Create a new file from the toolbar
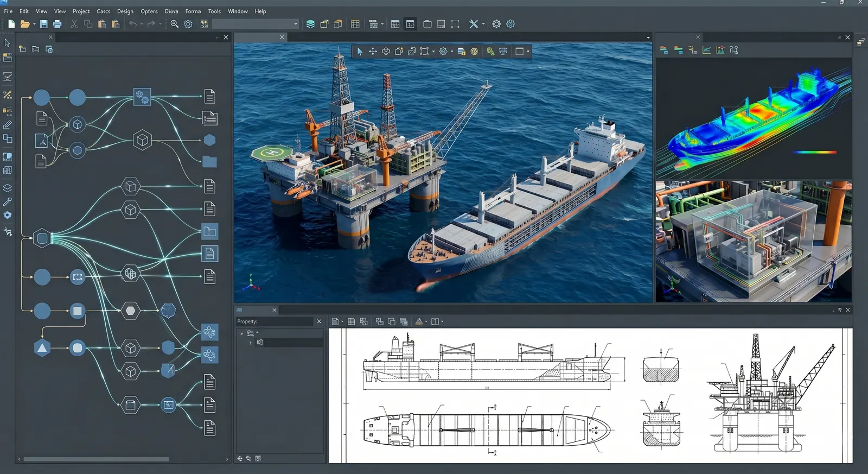Screen dimensions: 868x474 tap(11, 24)
